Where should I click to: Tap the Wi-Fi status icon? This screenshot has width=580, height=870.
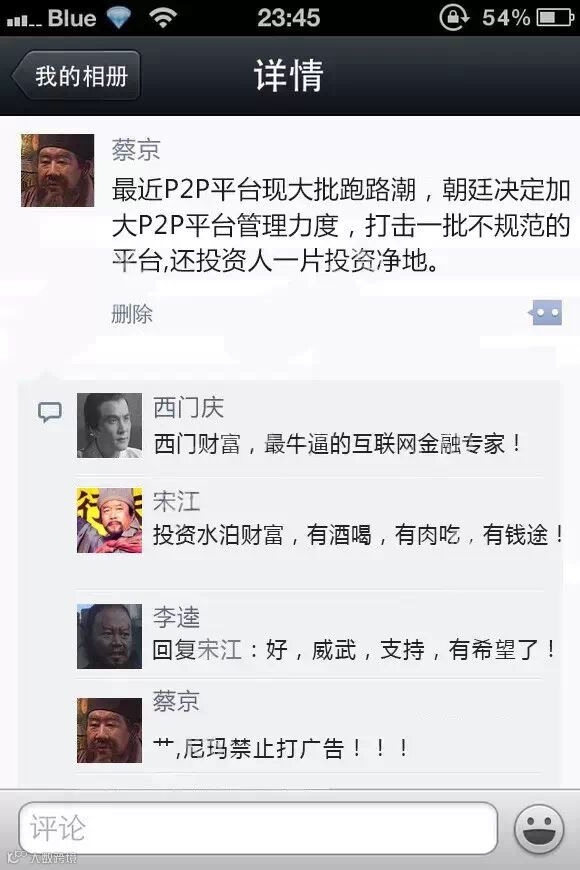coord(163,18)
